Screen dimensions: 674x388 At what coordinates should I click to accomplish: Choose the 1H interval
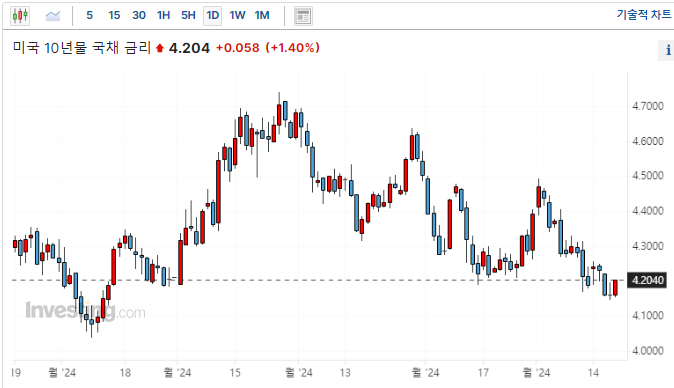pyautogui.click(x=163, y=15)
